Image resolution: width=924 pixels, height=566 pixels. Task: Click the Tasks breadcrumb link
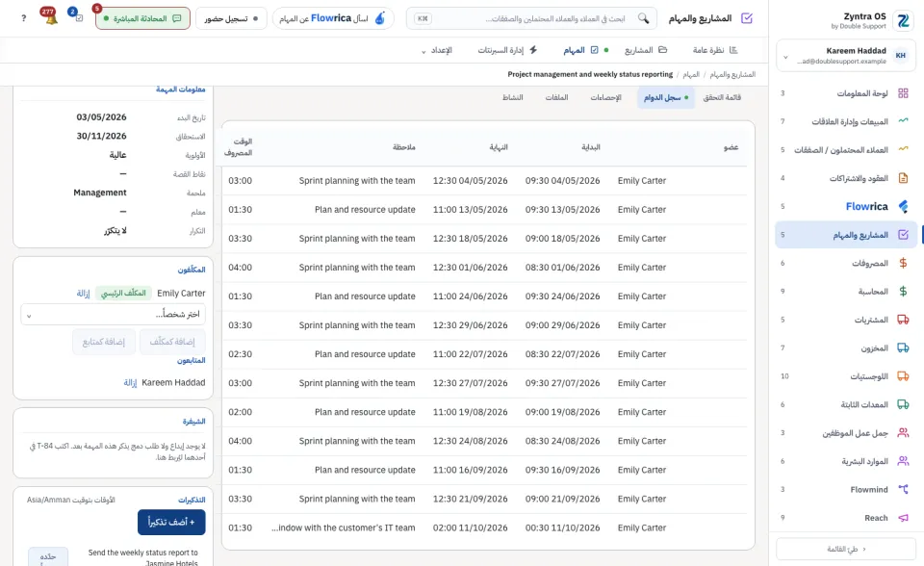(691, 74)
